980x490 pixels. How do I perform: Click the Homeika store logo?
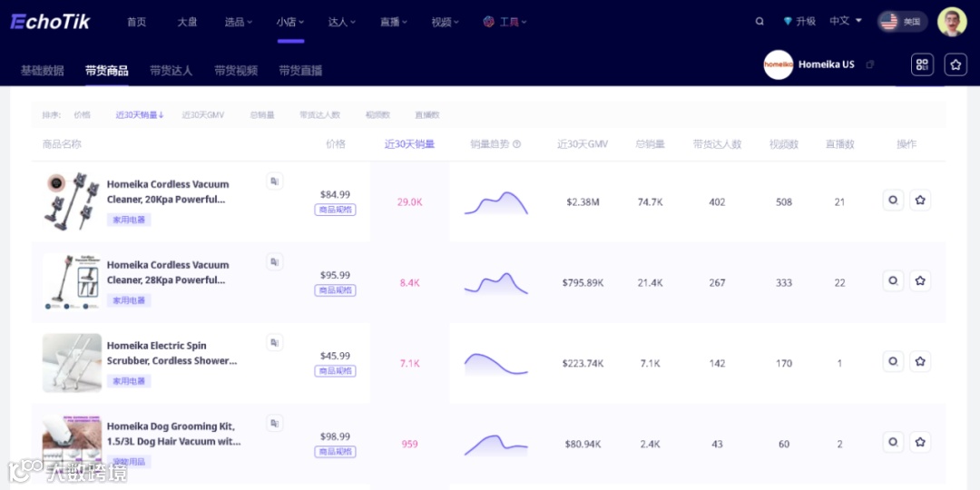point(779,64)
